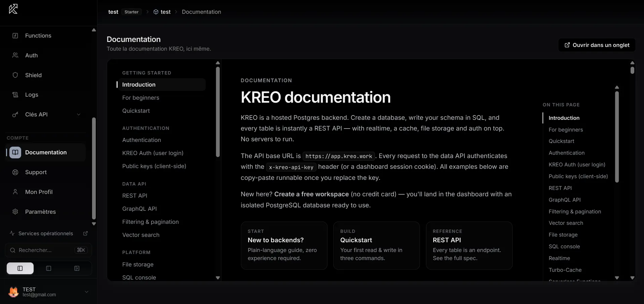
Task: Click the Create a free workspace link
Action: (x=311, y=194)
